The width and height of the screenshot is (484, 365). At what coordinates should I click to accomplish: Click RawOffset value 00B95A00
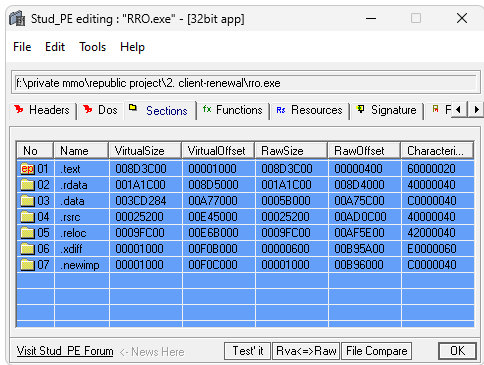[359, 249]
